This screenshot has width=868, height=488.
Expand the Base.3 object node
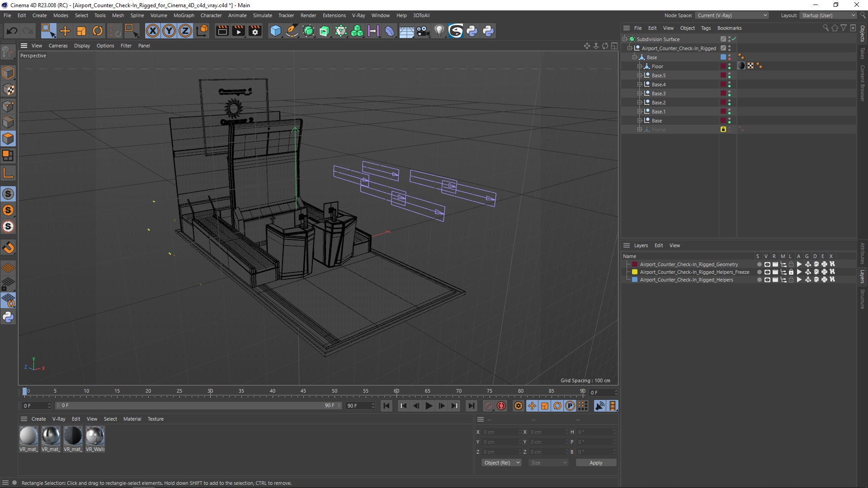tap(640, 94)
